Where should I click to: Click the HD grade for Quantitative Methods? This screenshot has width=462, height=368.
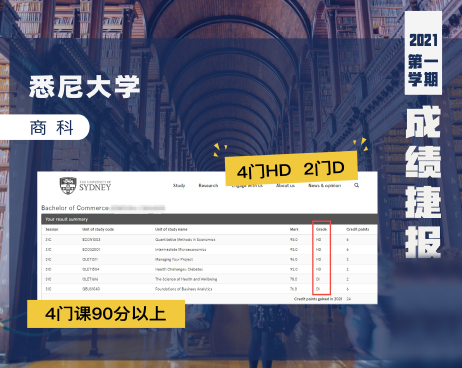318,240
